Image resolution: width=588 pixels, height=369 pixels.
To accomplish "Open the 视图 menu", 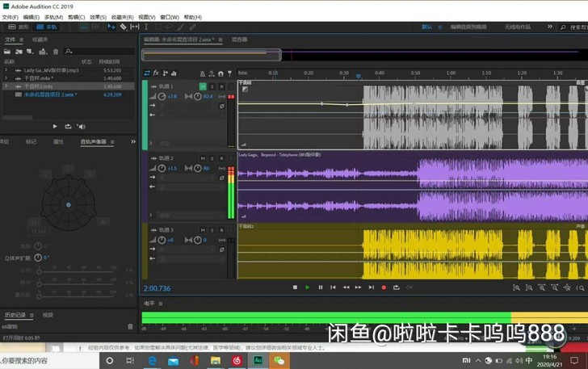I will [x=147, y=17].
